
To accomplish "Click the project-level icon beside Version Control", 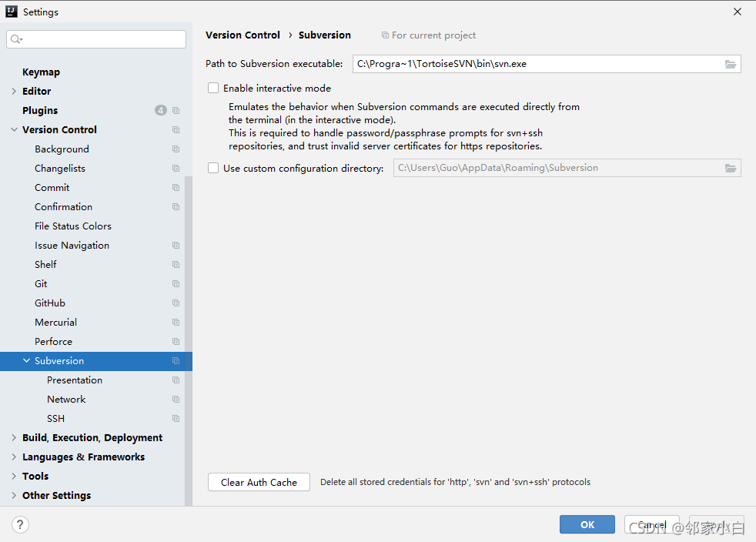I will (x=176, y=129).
